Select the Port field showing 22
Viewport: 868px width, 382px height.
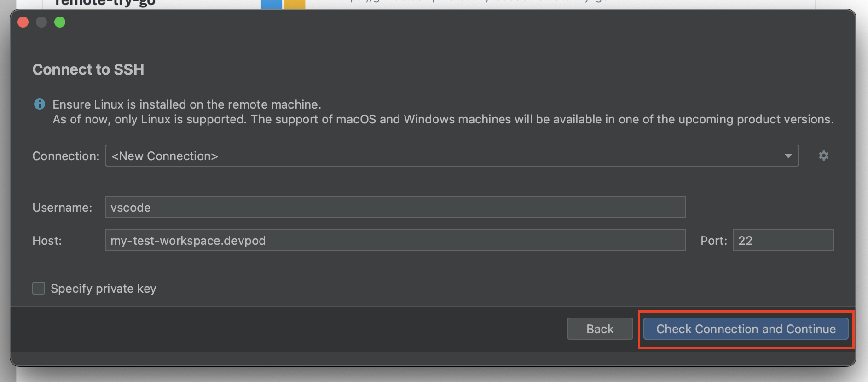[x=782, y=241]
